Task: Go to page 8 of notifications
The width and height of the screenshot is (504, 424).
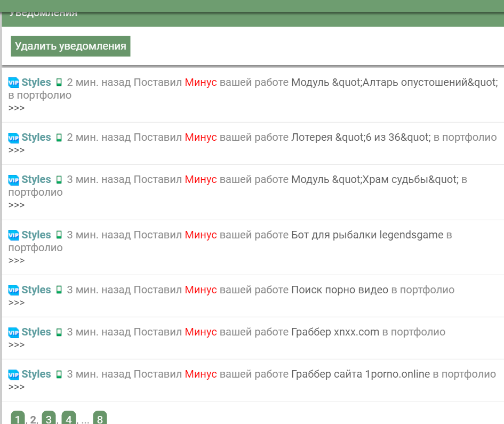Action: tap(100, 419)
